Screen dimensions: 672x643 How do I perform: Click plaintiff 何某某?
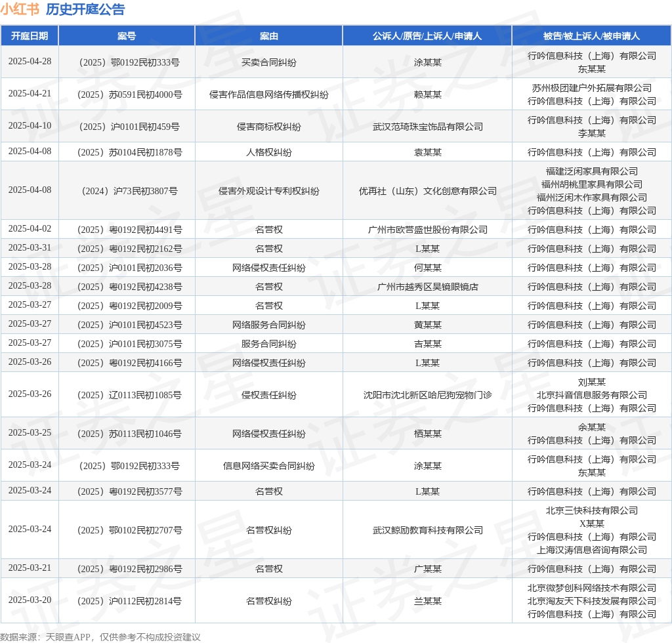(427, 268)
